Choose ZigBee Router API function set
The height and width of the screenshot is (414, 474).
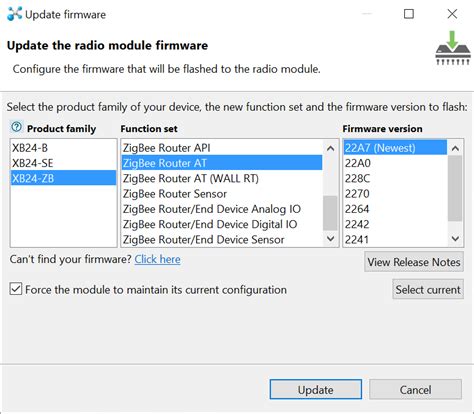pyautogui.click(x=222, y=148)
